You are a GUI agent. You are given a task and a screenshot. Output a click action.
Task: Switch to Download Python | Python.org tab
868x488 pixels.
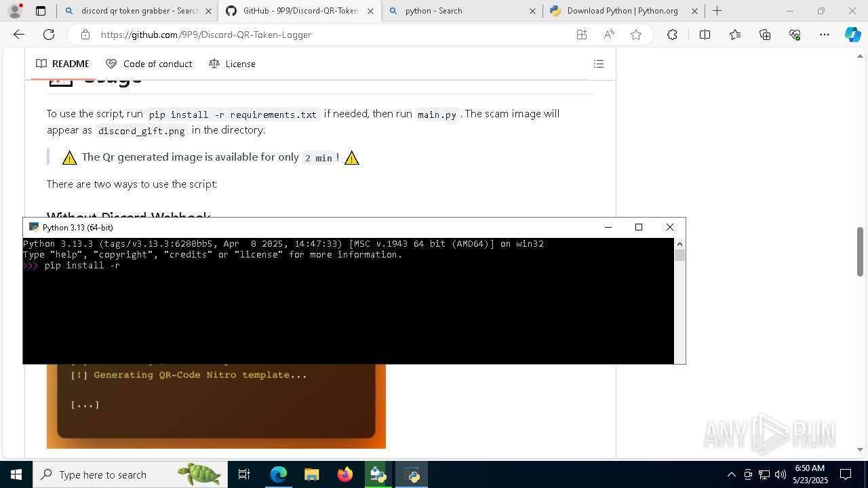pos(624,11)
